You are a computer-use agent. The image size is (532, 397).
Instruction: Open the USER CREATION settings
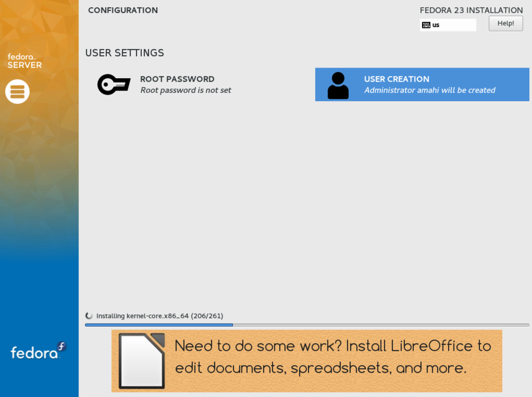point(397,79)
